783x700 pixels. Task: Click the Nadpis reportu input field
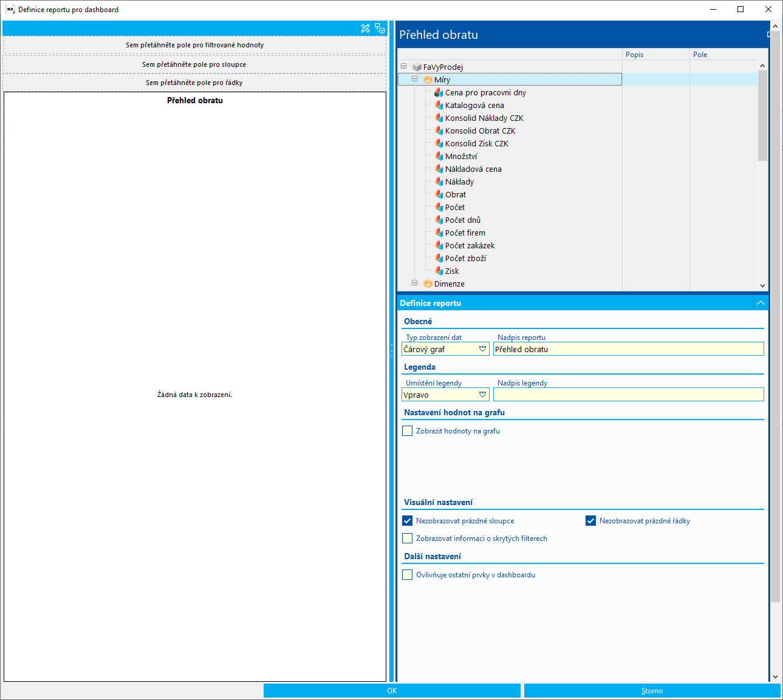coord(628,349)
